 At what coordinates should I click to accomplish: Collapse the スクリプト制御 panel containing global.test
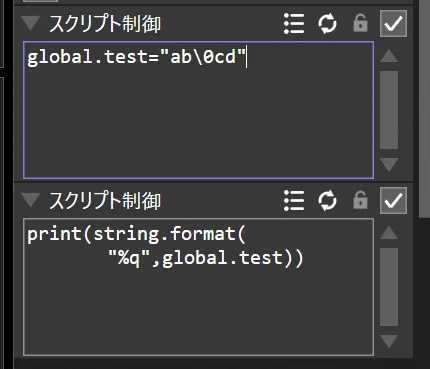pos(31,24)
